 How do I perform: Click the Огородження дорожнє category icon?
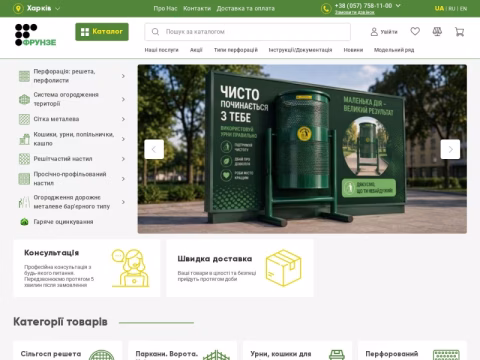(24, 202)
